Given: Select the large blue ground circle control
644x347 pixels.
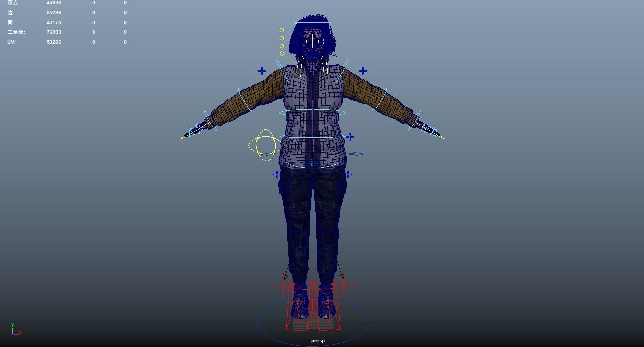Looking at the screenshot, I should pos(313,322).
